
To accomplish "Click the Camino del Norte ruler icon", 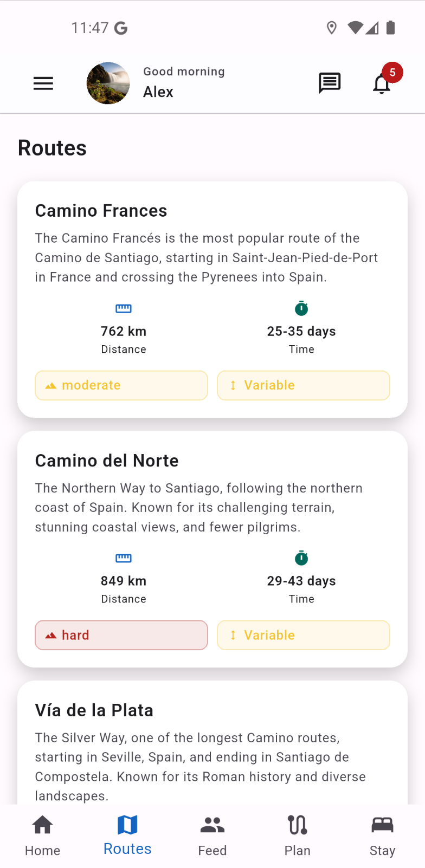I will click(x=124, y=559).
